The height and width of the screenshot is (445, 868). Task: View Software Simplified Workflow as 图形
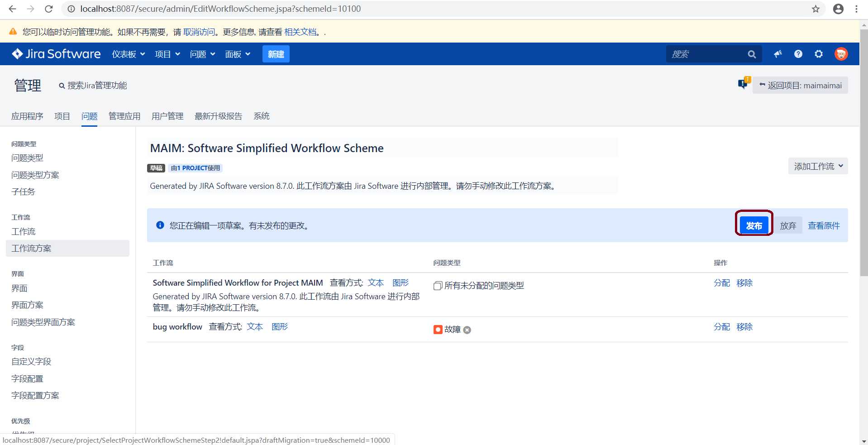pos(400,282)
